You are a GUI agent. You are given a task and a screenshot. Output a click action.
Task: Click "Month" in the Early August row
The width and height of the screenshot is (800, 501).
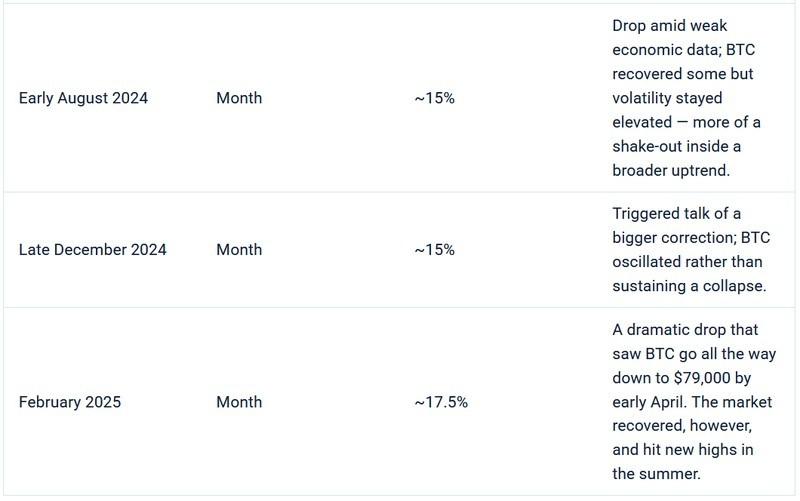(239, 98)
